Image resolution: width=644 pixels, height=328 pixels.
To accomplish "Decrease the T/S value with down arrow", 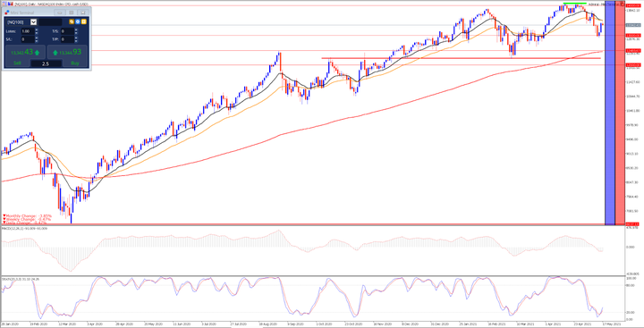I will (76, 33).
